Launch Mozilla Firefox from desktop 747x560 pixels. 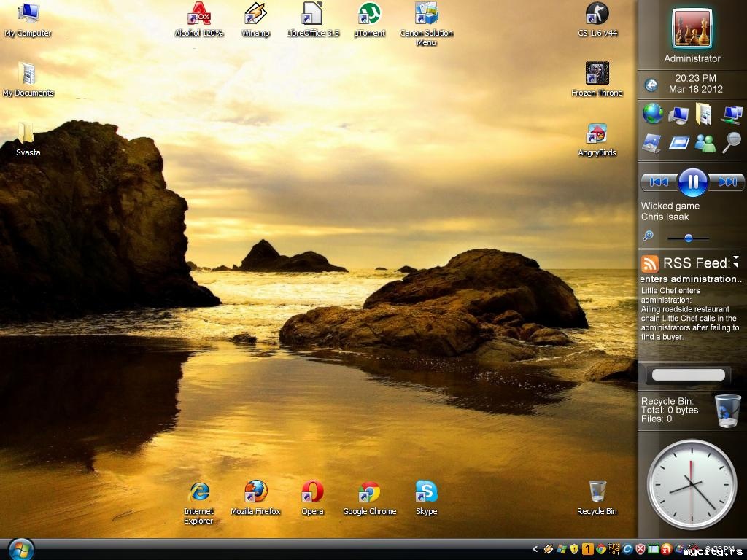pos(255,492)
